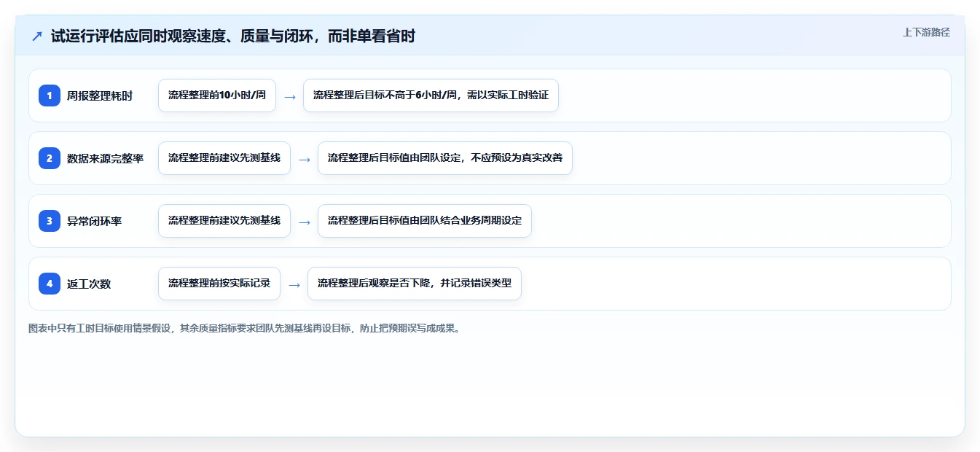Image resolution: width=980 pixels, height=452 pixels.
Task: Click the number 4 badge for 返工次数
Action: (x=50, y=284)
